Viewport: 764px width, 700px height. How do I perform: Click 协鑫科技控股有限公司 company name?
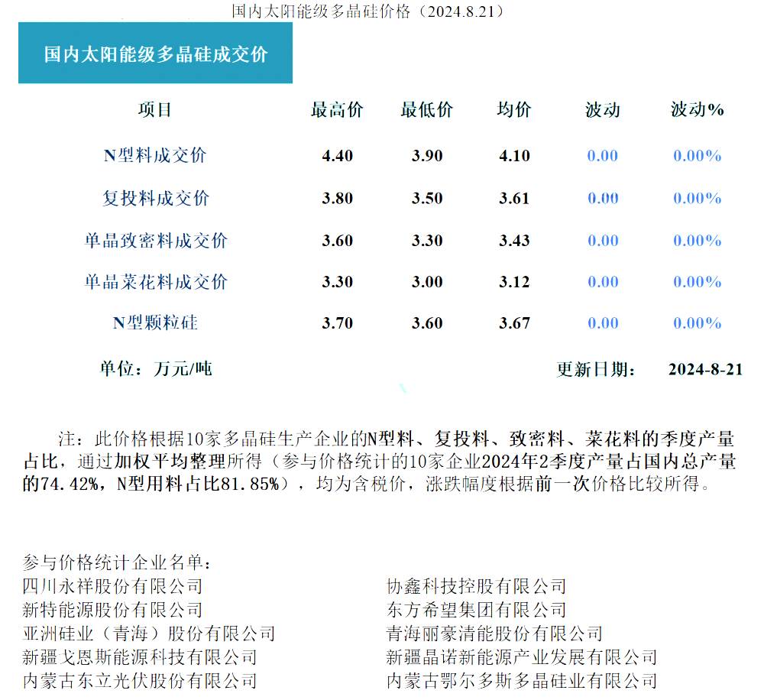tap(476, 585)
